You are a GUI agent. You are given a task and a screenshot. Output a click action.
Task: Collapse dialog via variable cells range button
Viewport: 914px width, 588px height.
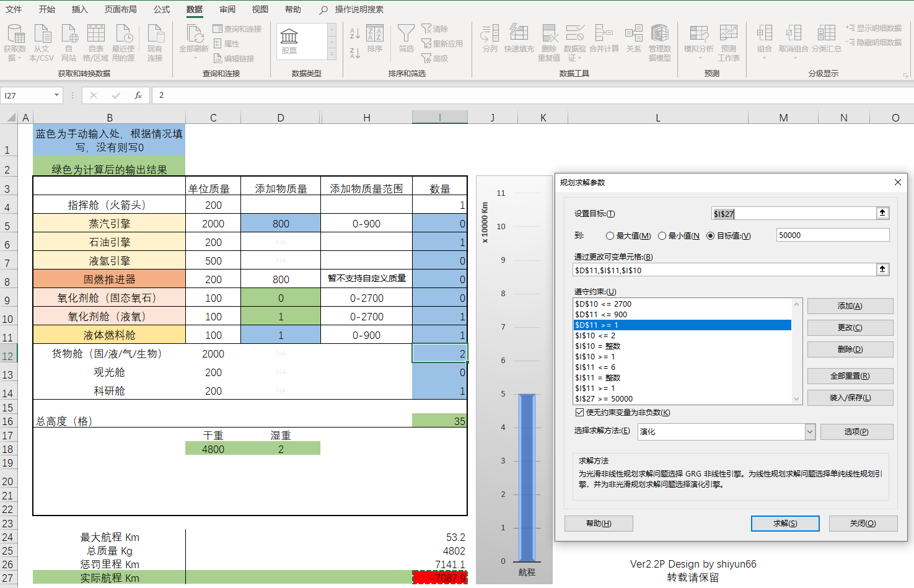(x=883, y=270)
